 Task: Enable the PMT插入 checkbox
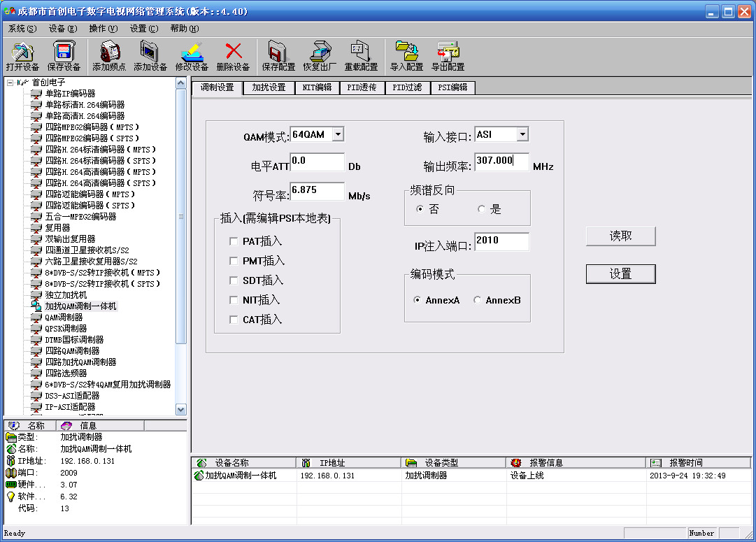[x=234, y=261]
